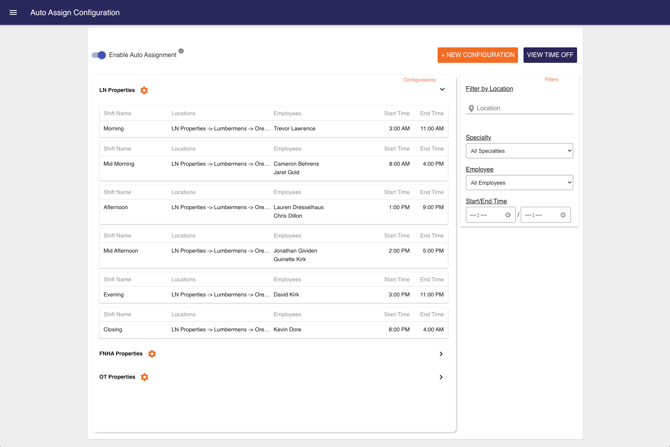Click 9:00 PM end time of Afternoon
Image resolution: width=670 pixels, height=447 pixels.
(433, 207)
